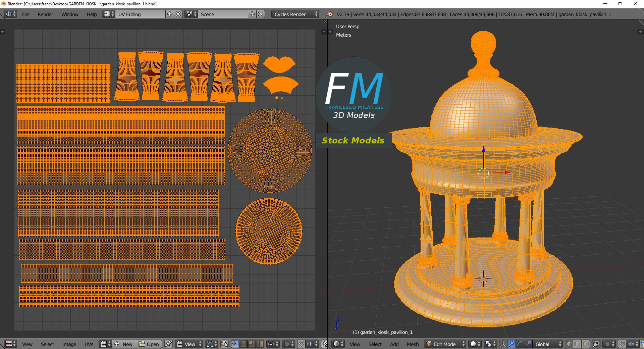The image size is (644, 349).
Task: Open the UVs menu in the UV editor
Action: [x=89, y=344]
